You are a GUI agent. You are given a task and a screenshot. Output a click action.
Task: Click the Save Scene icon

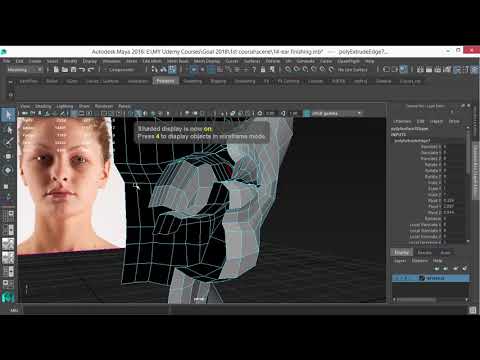(73, 69)
